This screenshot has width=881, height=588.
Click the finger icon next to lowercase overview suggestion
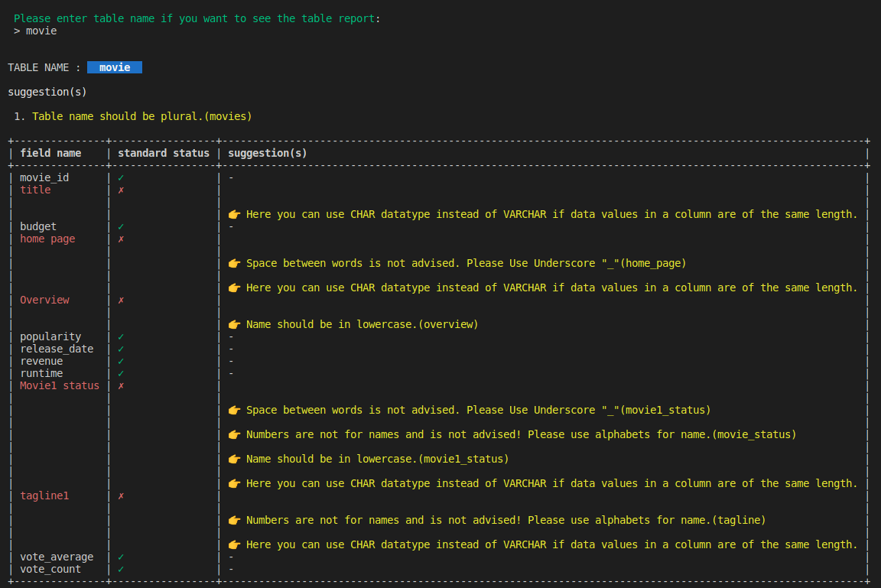234,323
